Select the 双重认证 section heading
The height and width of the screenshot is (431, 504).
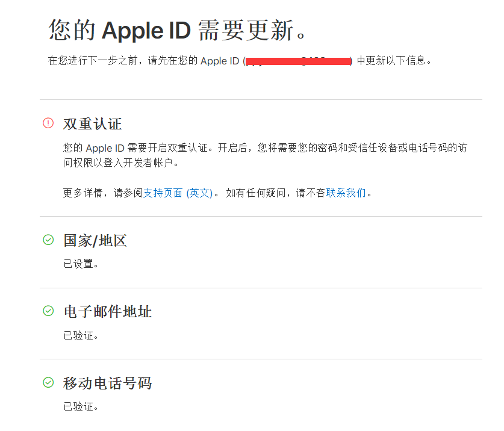(x=93, y=124)
